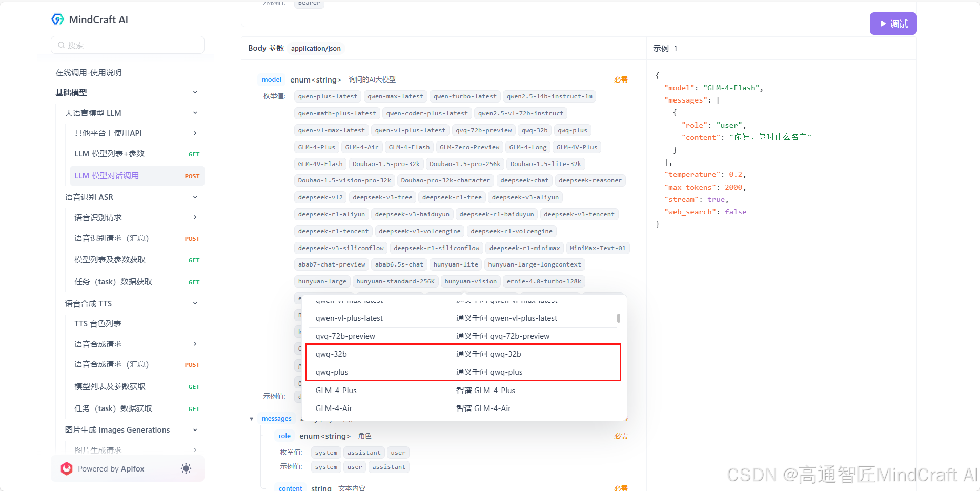Open TTS 音色列表 page

click(x=98, y=324)
